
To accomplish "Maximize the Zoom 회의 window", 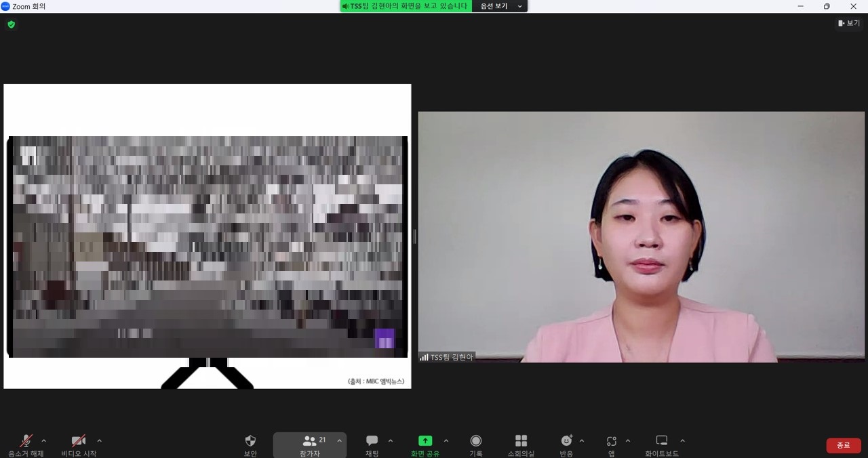I will 827,6.
